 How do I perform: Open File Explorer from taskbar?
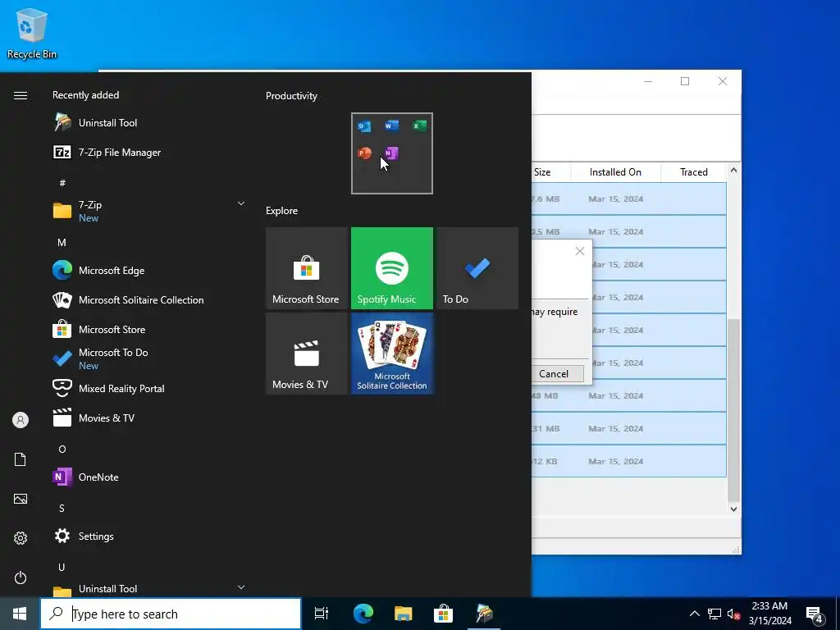point(403,614)
